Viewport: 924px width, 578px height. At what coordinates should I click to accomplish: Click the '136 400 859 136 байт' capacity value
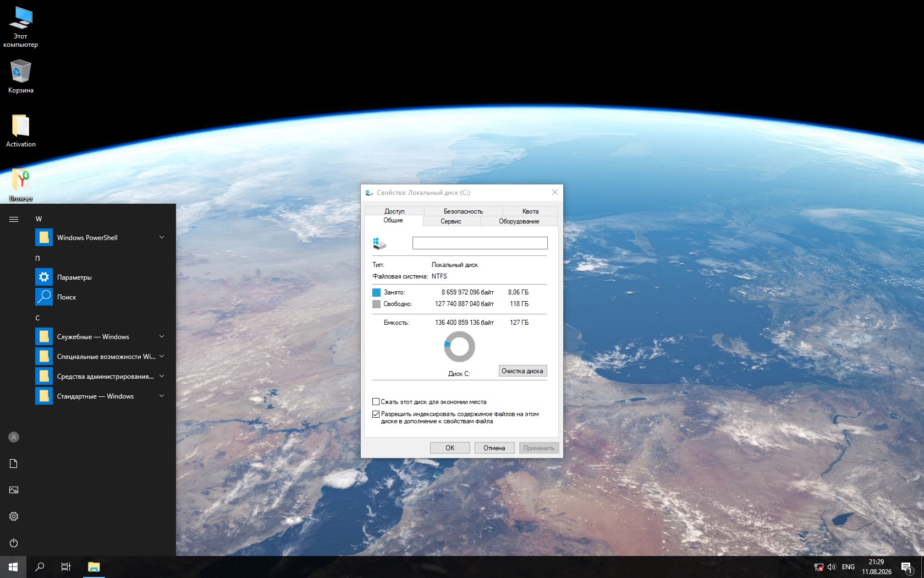[464, 323]
